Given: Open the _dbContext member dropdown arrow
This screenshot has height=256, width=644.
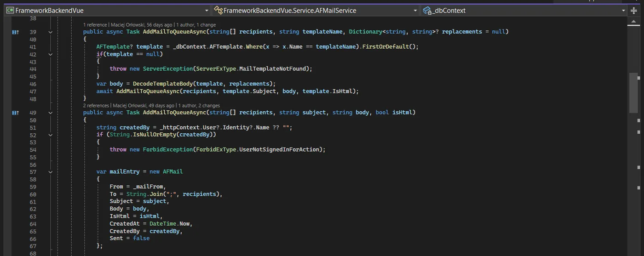Looking at the screenshot, I should [624, 11].
